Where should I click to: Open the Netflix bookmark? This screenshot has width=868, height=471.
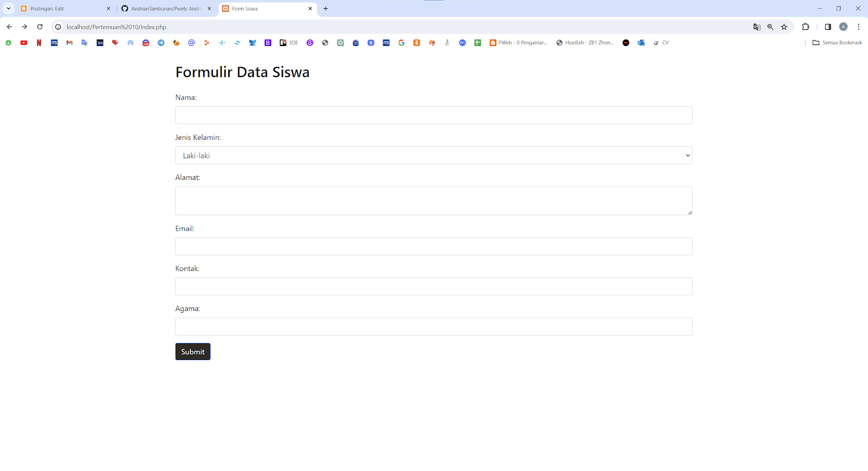(39, 43)
